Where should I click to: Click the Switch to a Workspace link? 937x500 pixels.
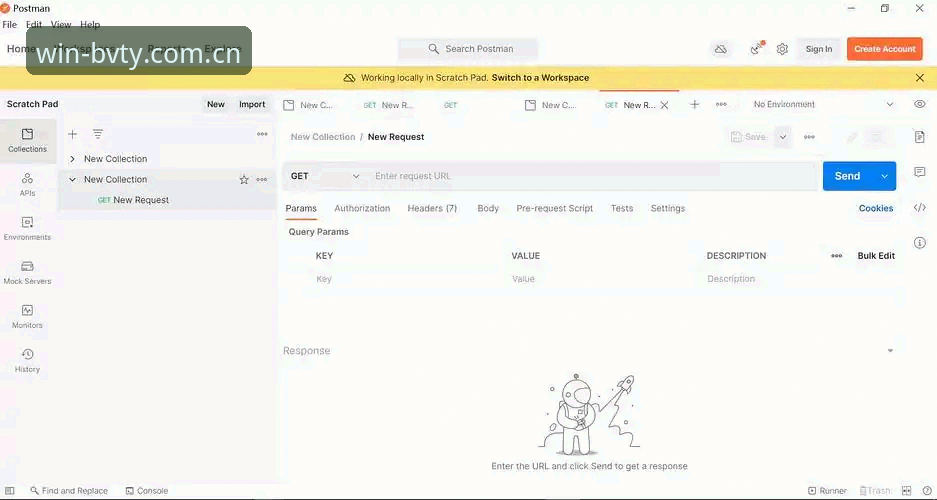[540, 78]
